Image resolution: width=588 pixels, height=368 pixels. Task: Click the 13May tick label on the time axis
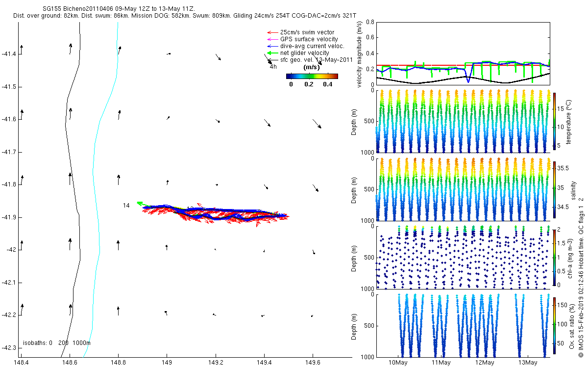pos(528,363)
